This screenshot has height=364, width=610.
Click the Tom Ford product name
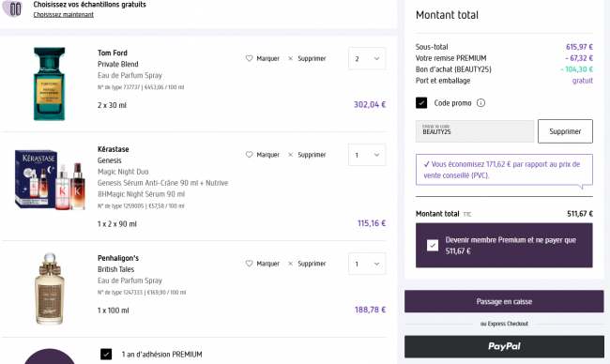pyautogui.click(x=113, y=53)
